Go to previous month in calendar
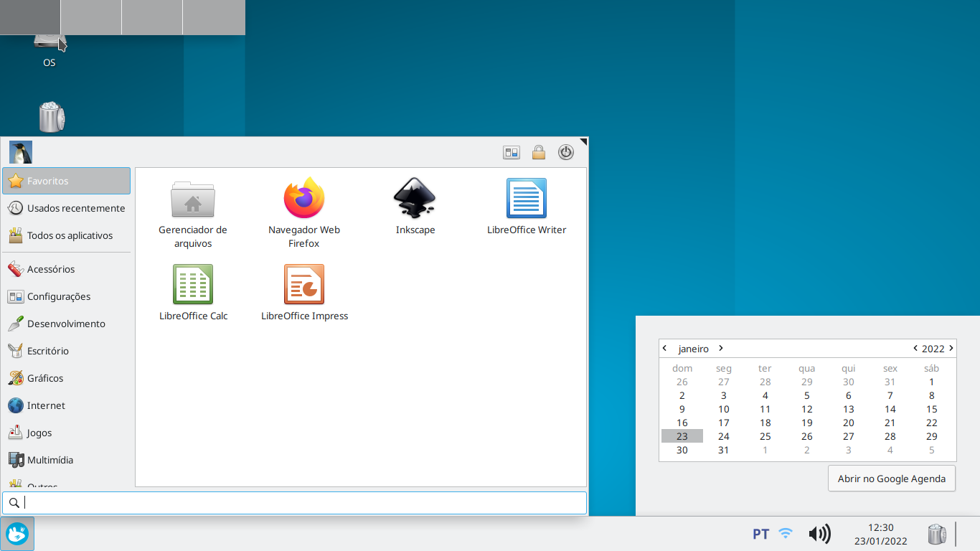Screen dimensions: 980x551 (665, 348)
